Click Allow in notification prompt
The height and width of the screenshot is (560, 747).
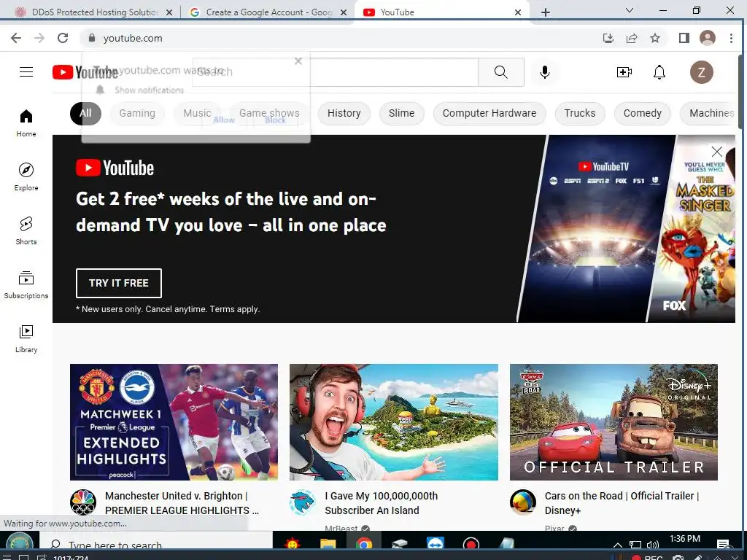(x=224, y=120)
